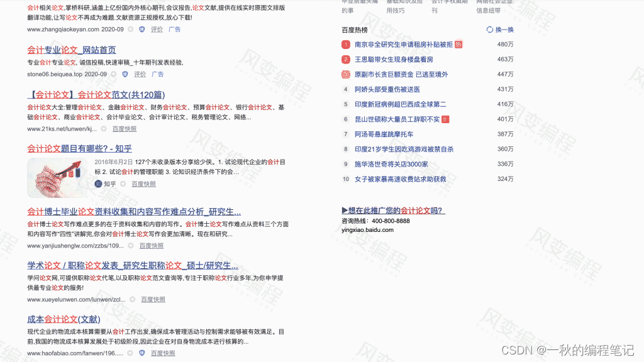
Task: Open hot topic 印度21岁学生因吃鸡游戏被禁自杀
Action: coord(404,150)
